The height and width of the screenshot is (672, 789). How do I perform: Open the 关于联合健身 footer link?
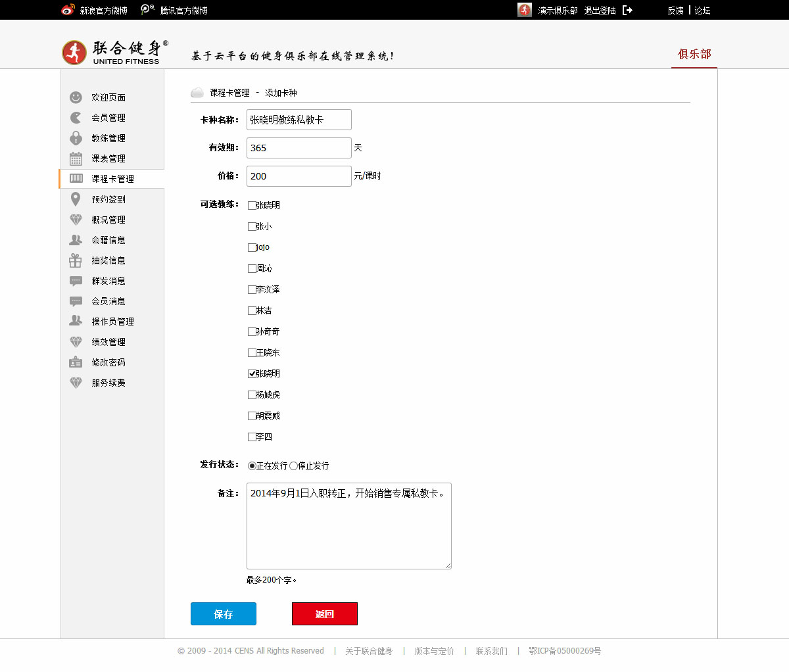pyautogui.click(x=369, y=651)
